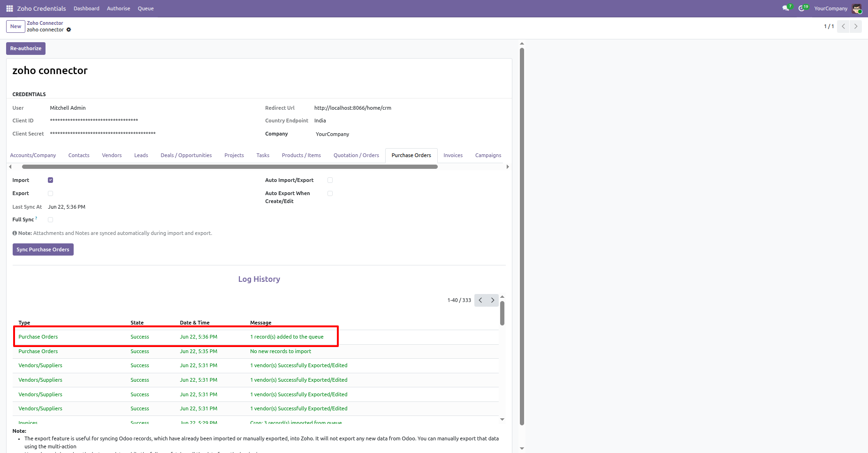Screen dimensions: 868x453
Task: Open the conversations message icon
Action: coord(786,8)
